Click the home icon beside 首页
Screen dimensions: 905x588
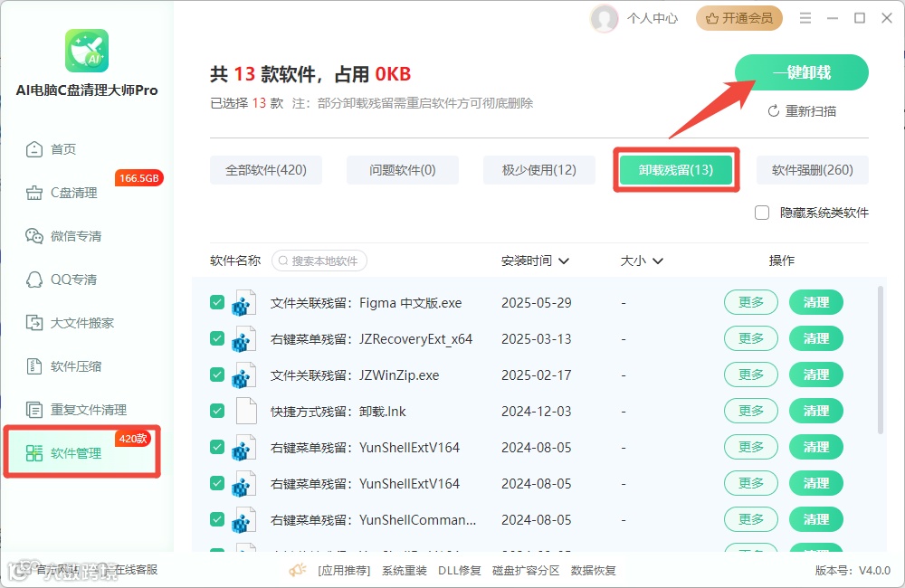click(x=34, y=149)
